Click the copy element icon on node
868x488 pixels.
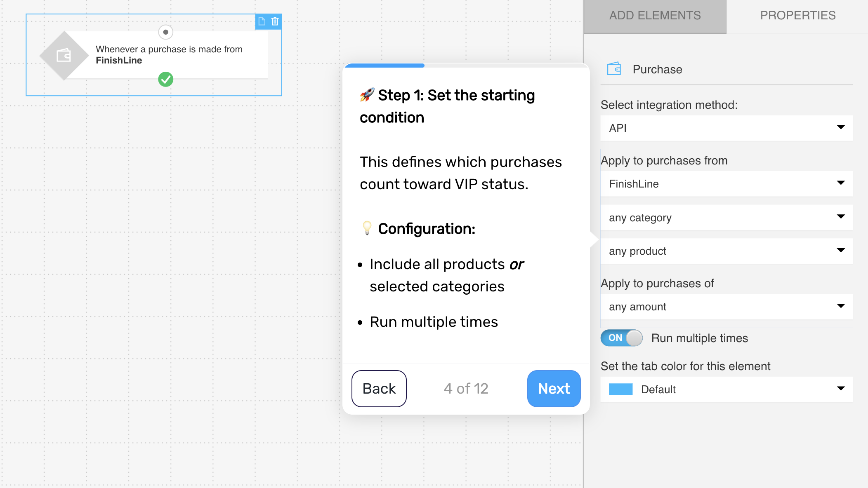pos(262,21)
